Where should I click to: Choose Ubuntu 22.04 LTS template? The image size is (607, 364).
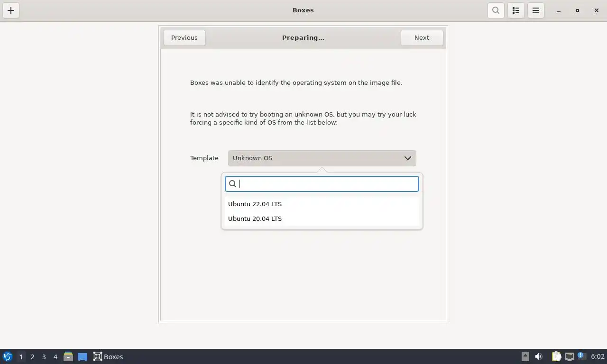(x=322, y=204)
